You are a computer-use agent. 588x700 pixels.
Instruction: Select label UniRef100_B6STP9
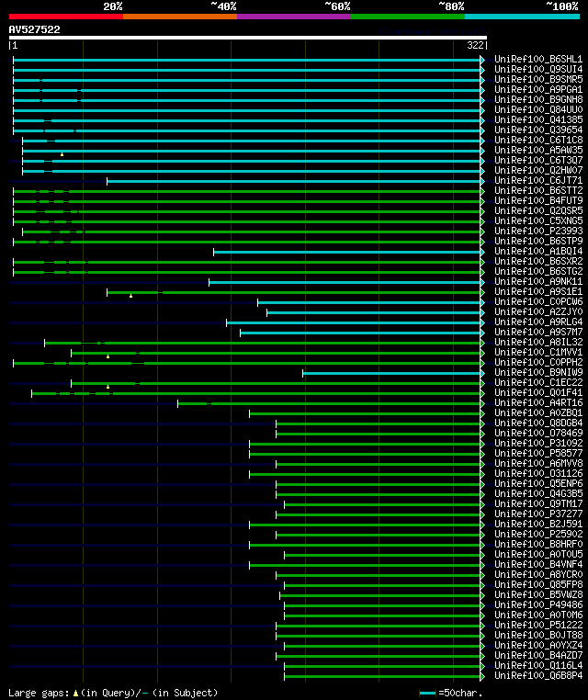click(x=538, y=241)
